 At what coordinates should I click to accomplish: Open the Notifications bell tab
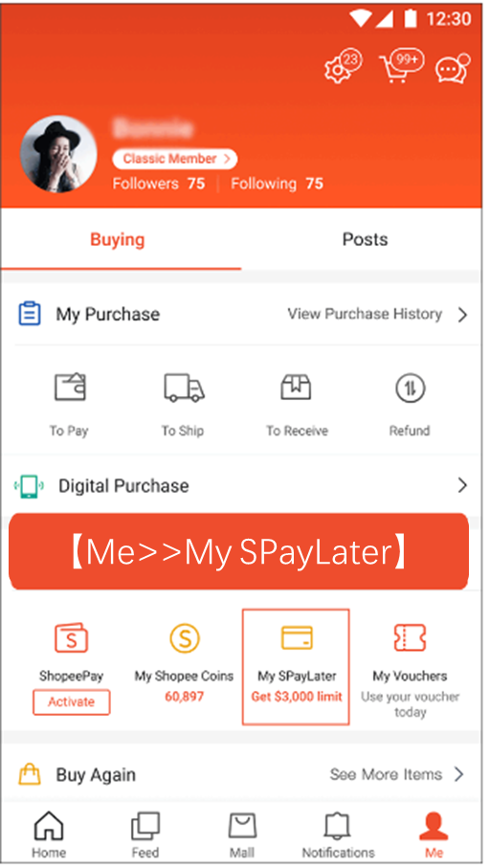338,835
